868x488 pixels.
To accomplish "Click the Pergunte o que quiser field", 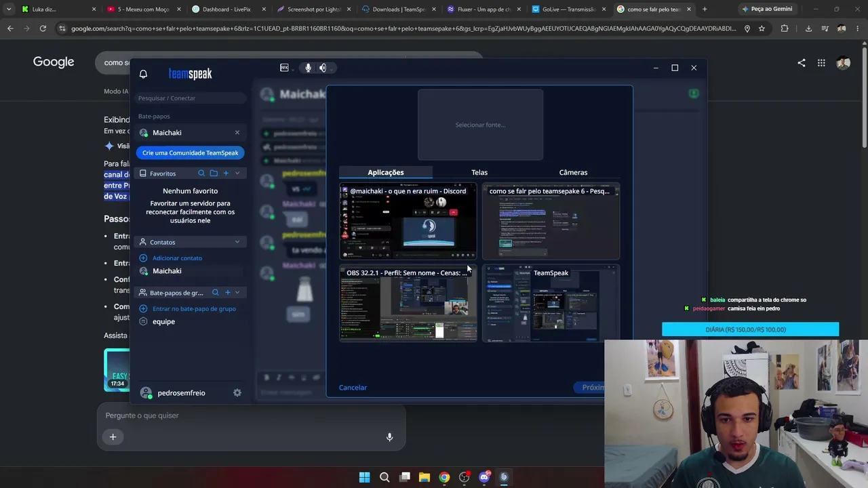I will coord(251,415).
